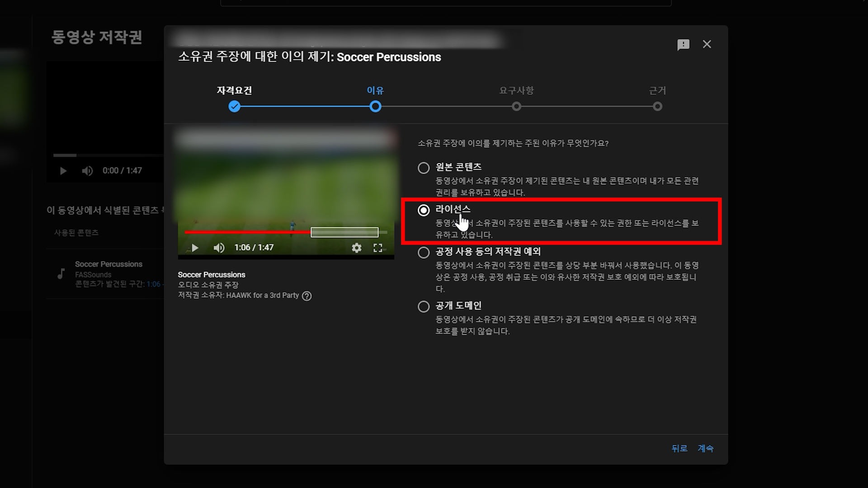Click the red preview video progress bar
This screenshot has width=868, height=488.
point(247,232)
